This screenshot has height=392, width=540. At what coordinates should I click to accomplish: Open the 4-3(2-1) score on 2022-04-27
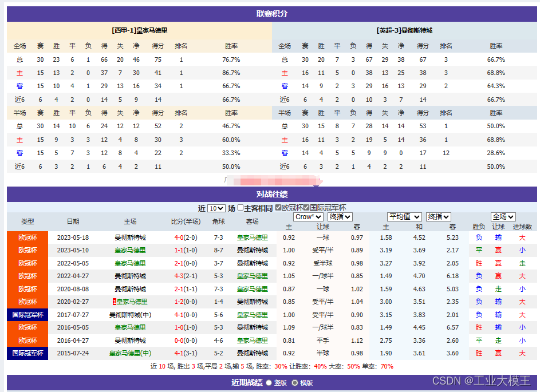[x=186, y=276]
